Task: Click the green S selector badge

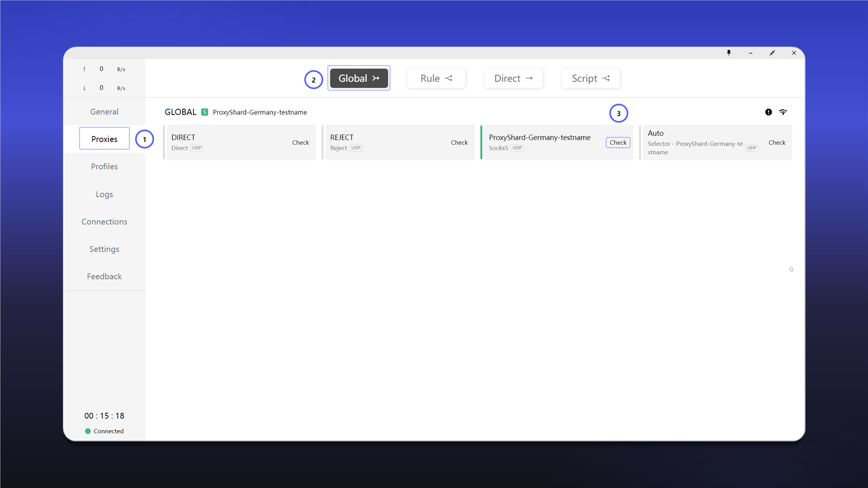Action: pyautogui.click(x=205, y=112)
